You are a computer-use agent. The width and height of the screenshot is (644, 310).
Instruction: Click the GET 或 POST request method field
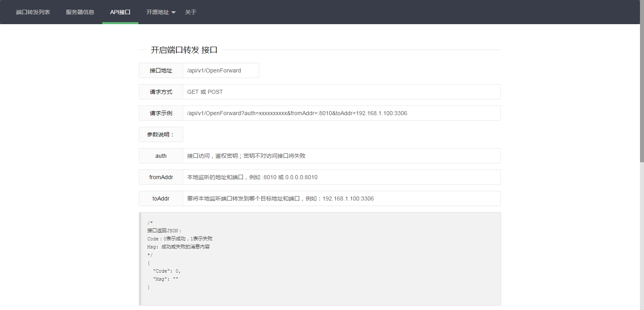[342, 92]
